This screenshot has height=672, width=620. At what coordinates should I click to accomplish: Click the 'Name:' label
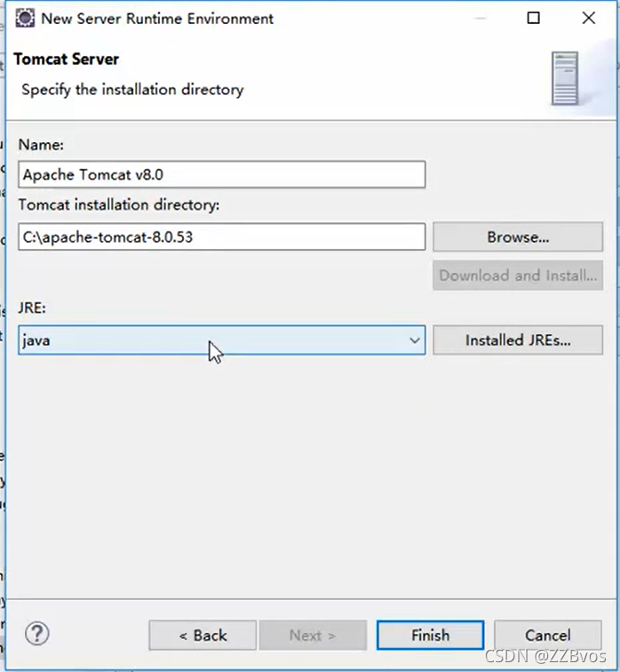click(41, 145)
